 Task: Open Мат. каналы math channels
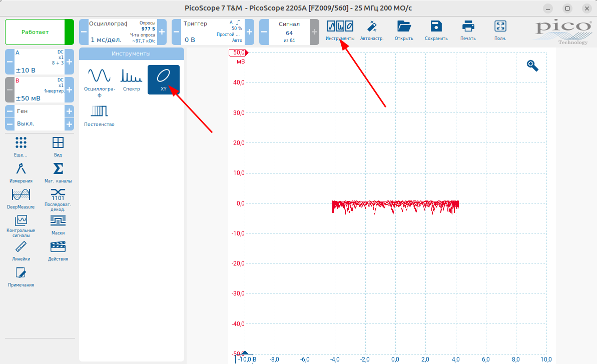point(58,172)
